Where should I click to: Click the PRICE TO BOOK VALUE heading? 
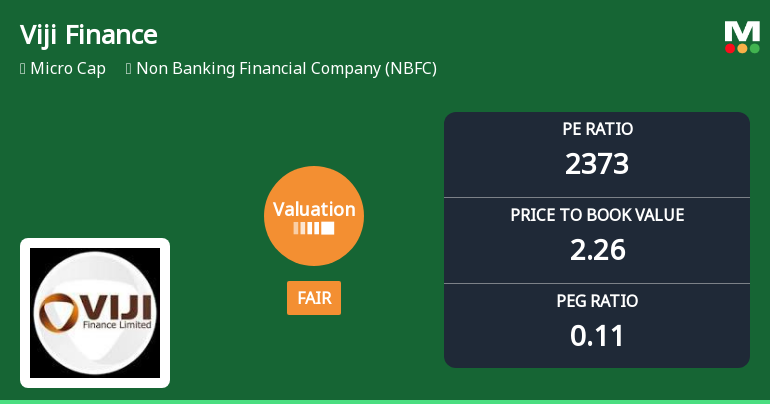tap(597, 215)
